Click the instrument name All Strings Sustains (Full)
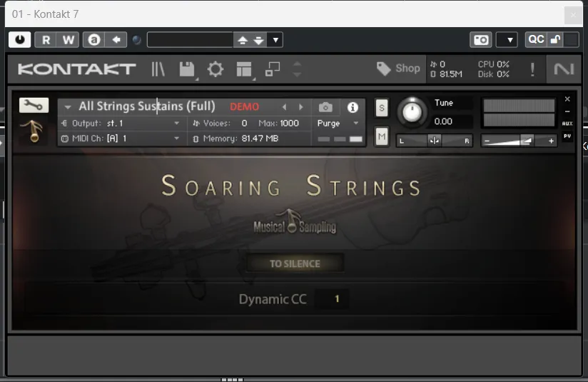The image size is (588, 382). [146, 106]
